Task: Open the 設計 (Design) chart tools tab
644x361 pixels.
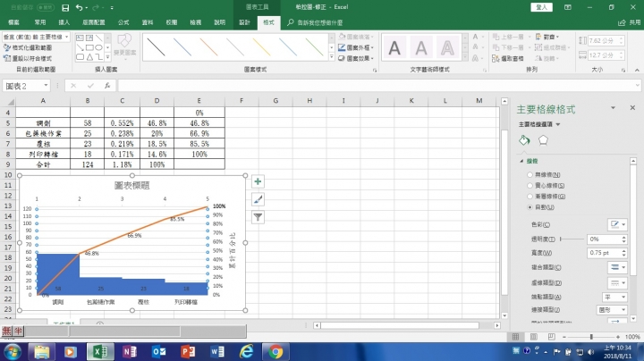Action: click(245, 22)
